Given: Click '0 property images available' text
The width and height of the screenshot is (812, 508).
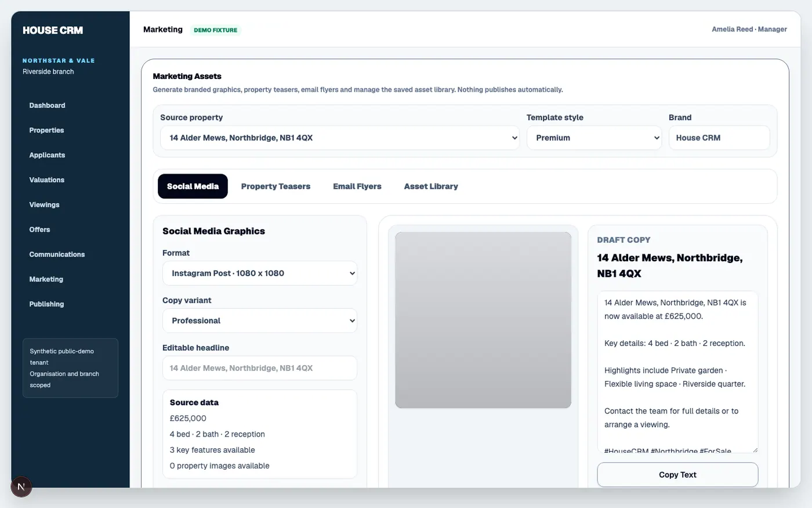Looking at the screenshot, I should tap(219, 466).
